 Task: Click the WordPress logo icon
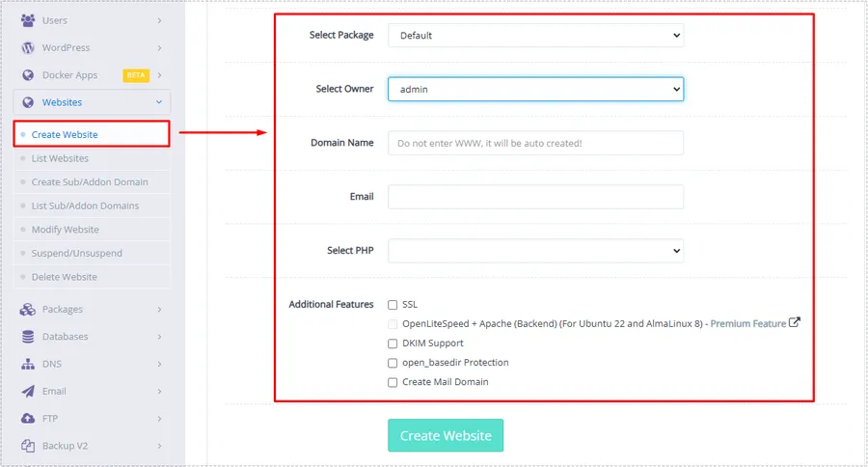point(27,47)
